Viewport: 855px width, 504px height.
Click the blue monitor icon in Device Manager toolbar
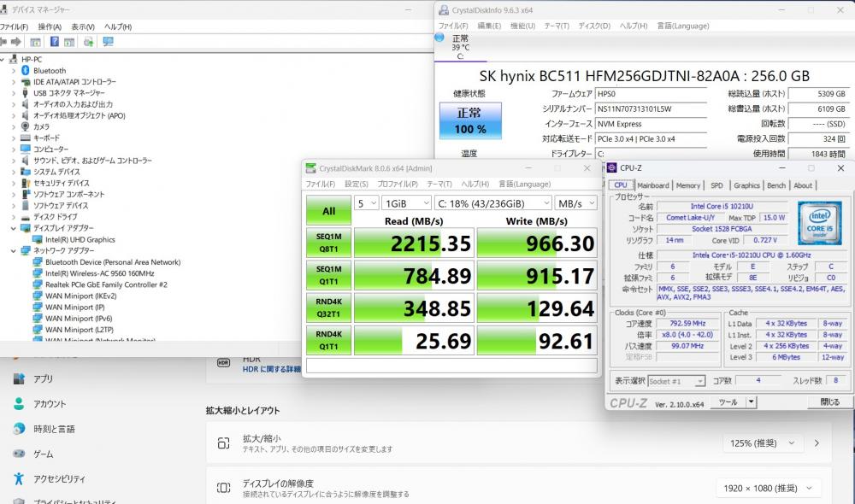tap(108, 41)
